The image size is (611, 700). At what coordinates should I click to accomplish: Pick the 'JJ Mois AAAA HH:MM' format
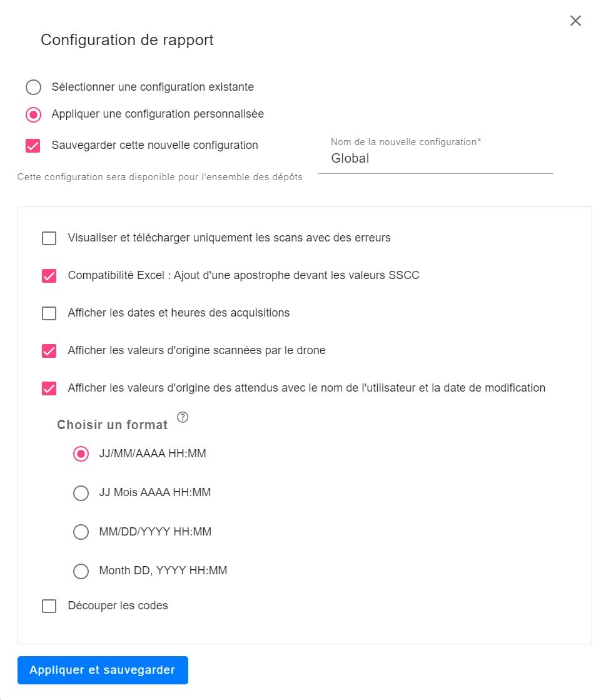pos(81,493)
